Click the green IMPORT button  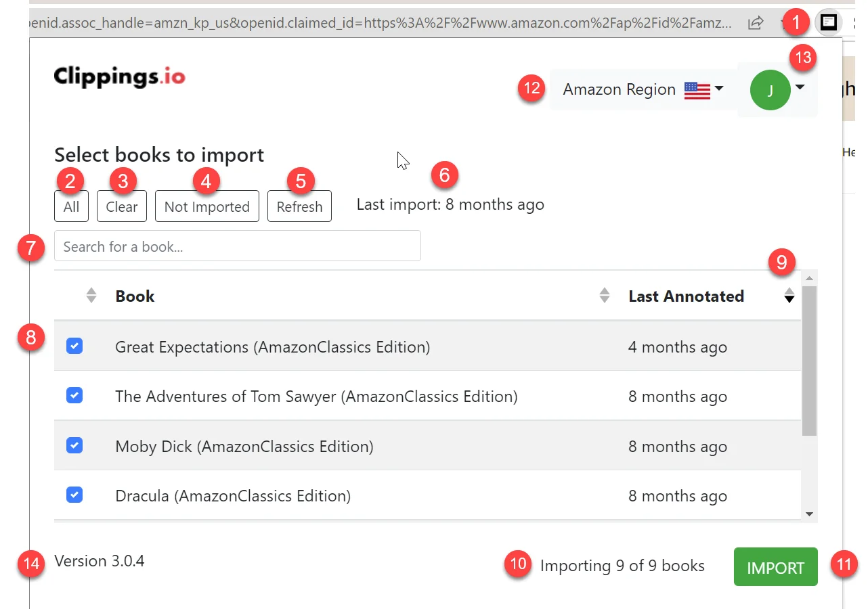point(776,567)
